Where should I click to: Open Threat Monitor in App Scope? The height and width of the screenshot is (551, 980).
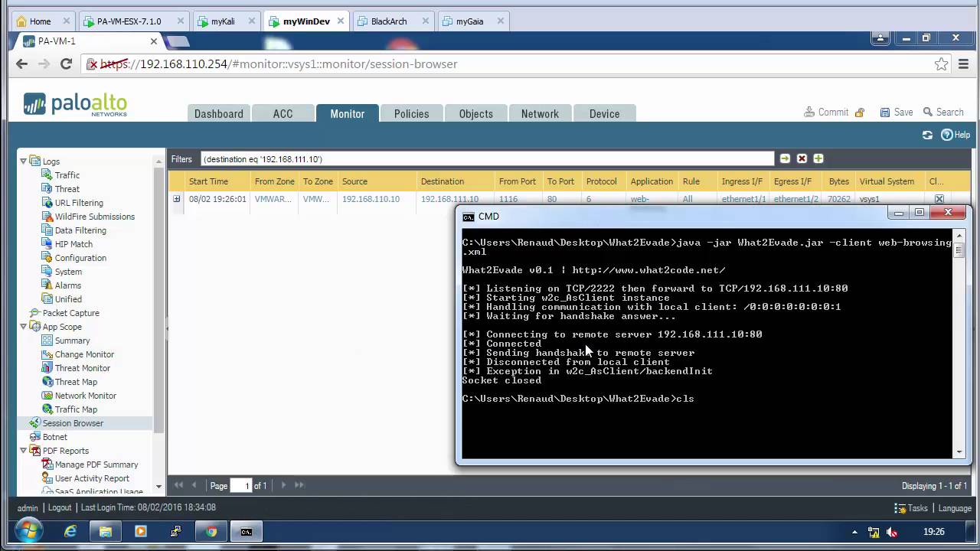point(82,368)
